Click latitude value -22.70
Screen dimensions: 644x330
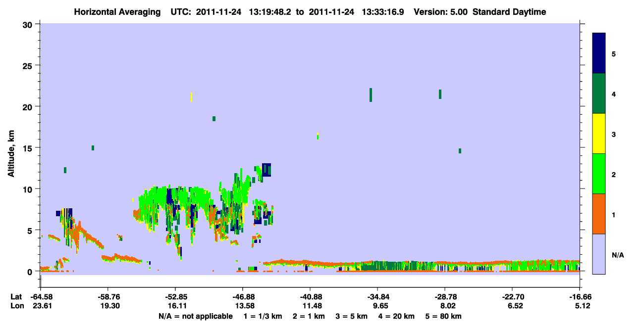click(x=512, y=297)
